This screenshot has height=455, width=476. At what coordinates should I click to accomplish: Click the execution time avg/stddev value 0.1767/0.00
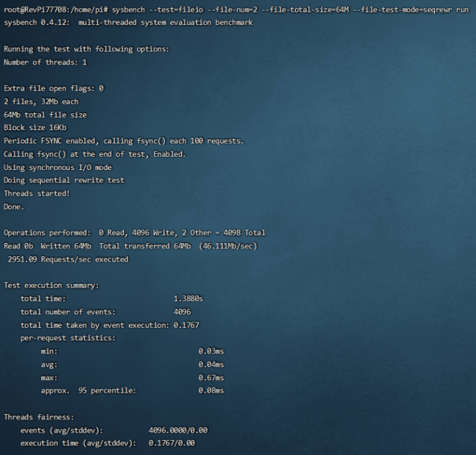[172, 443]
